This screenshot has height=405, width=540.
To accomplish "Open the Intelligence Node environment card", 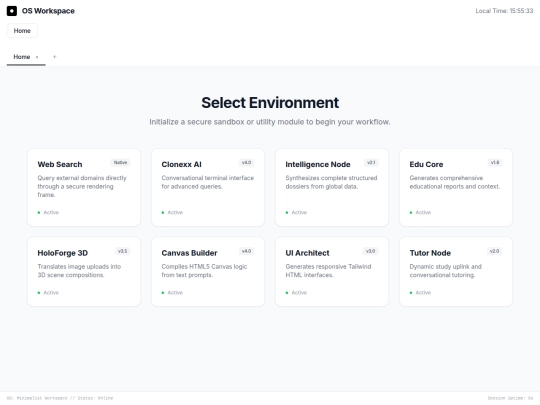I will tap(332, 187).
